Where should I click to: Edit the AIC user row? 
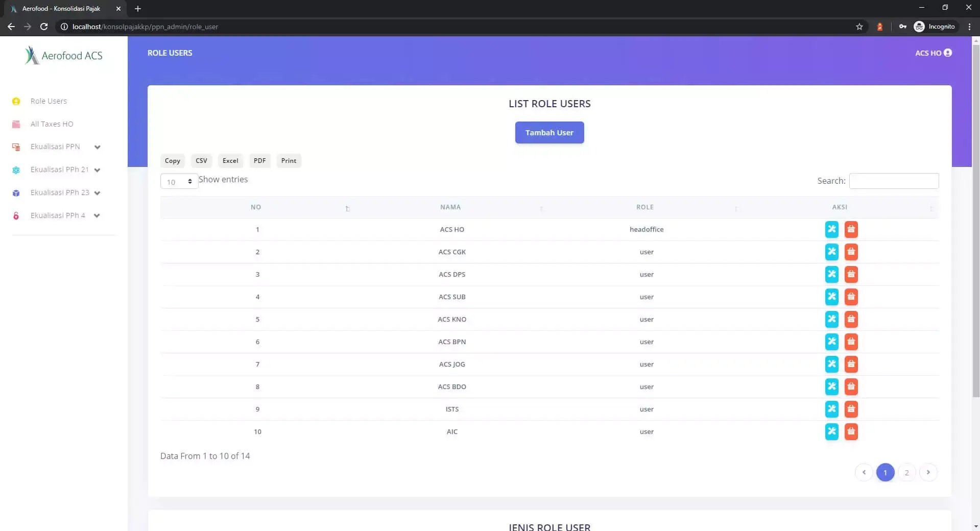coord(831,431)
